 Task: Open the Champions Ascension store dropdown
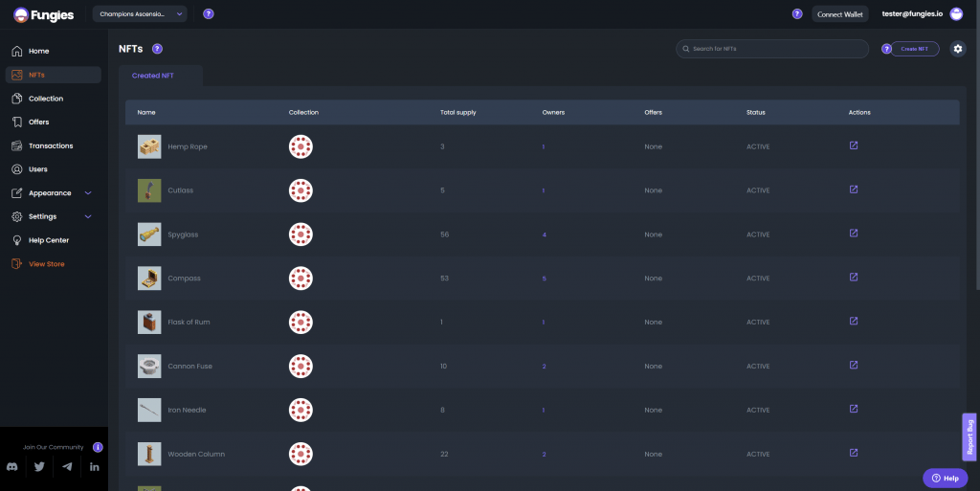point(140,13)
